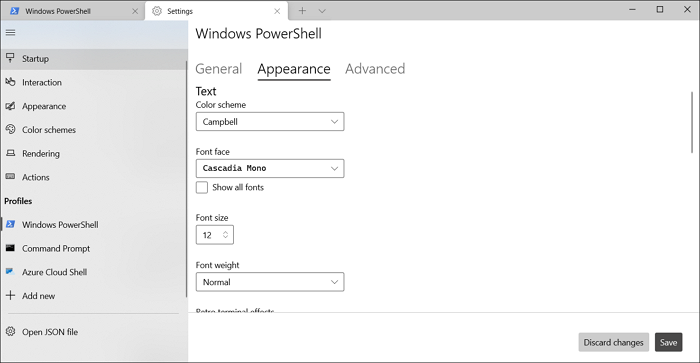700x363 pixels.
Task: Click the Appearance pencil icon in sidebar
Action: click(x=10, y=106)
